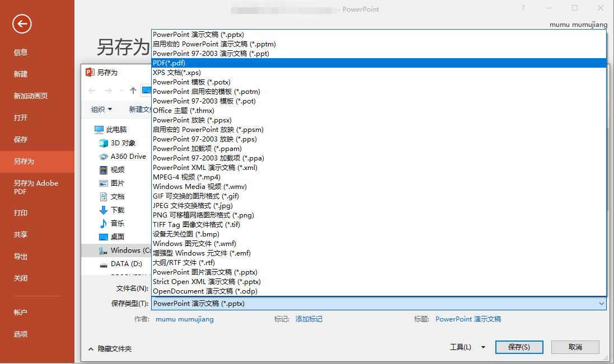Select the 3D 对象 folder icon
Image resolution: width=614 pixels, height=364 pixels.
(x=104, y=143)
